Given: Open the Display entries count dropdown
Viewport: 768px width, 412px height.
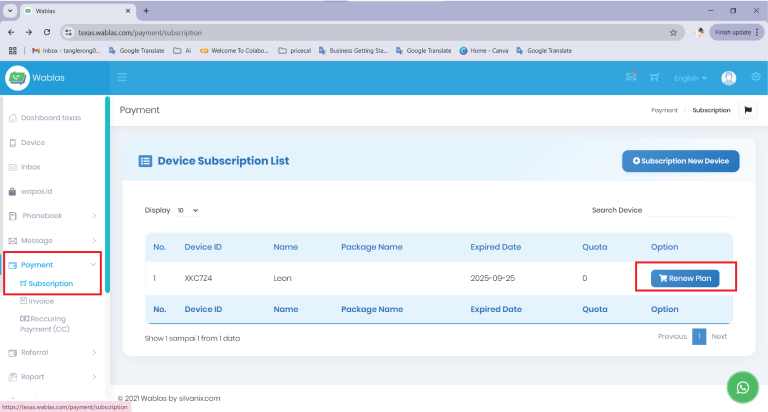Looking at the screenshot, I should 187,211.
